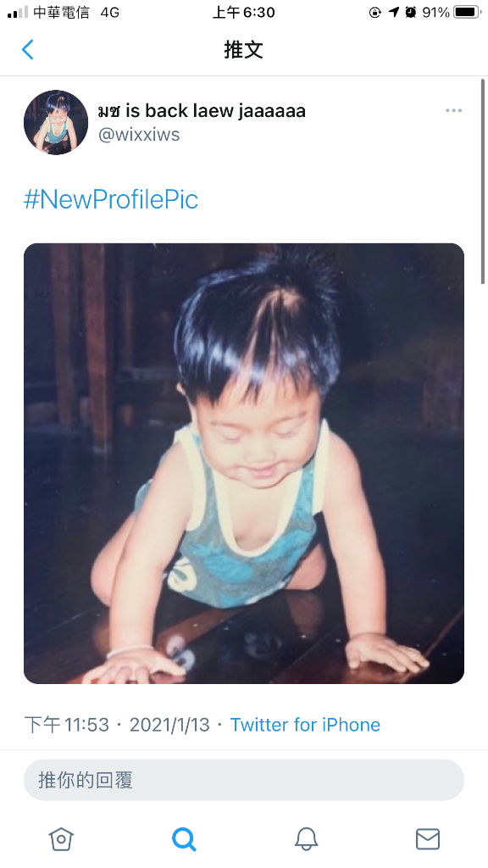
Task: Tap the Search magnifier tab icon
Action: [184, 838]
